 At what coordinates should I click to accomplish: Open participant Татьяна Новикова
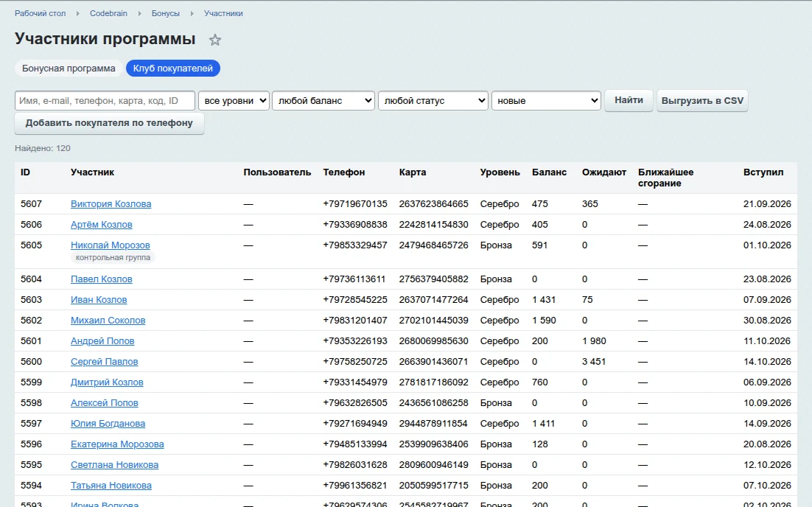click(x=111, y=486)
